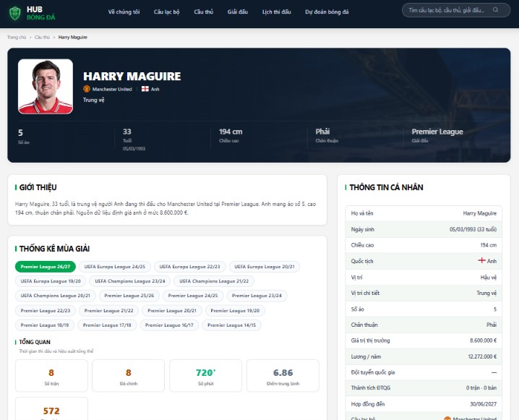519x420 pixels.
Task: Open Harry Maguire's profile photo
Action: point(46,86)
